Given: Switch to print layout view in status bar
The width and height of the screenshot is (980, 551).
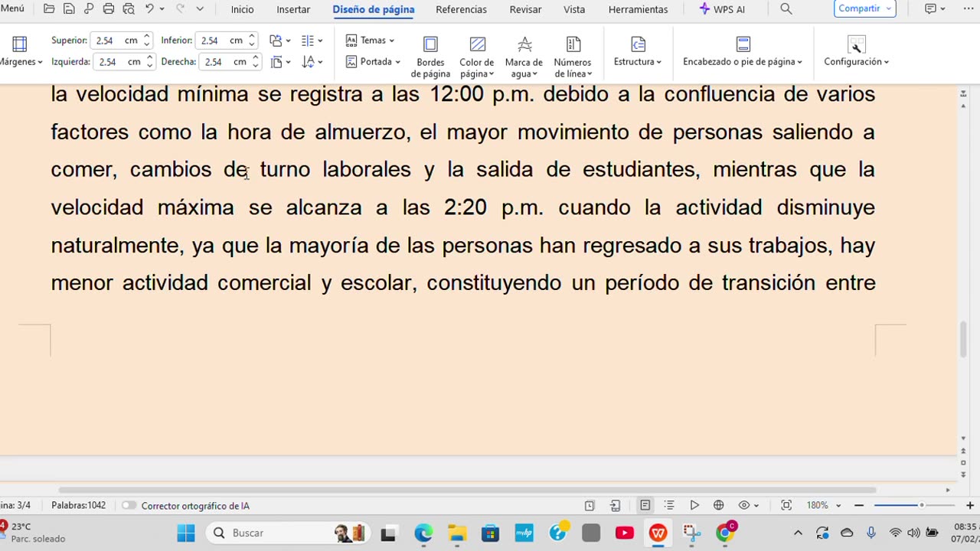Looking at the screenshot, I should tap(645, 505).
